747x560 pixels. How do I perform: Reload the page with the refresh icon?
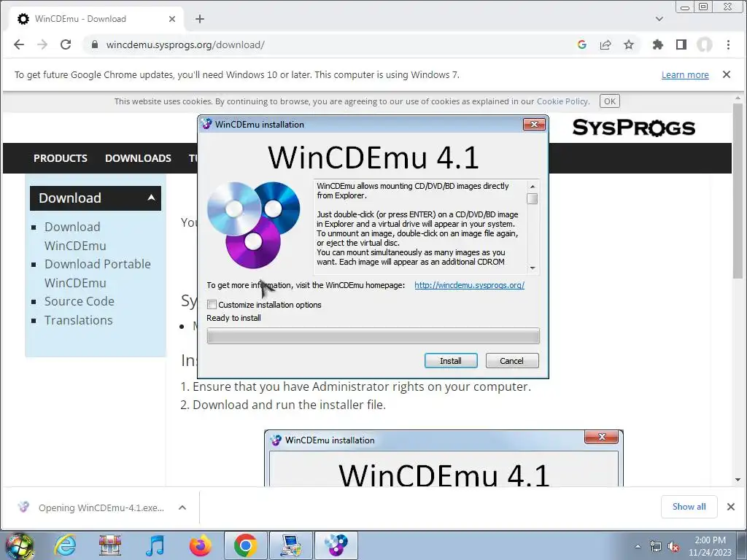coord(66,44)
